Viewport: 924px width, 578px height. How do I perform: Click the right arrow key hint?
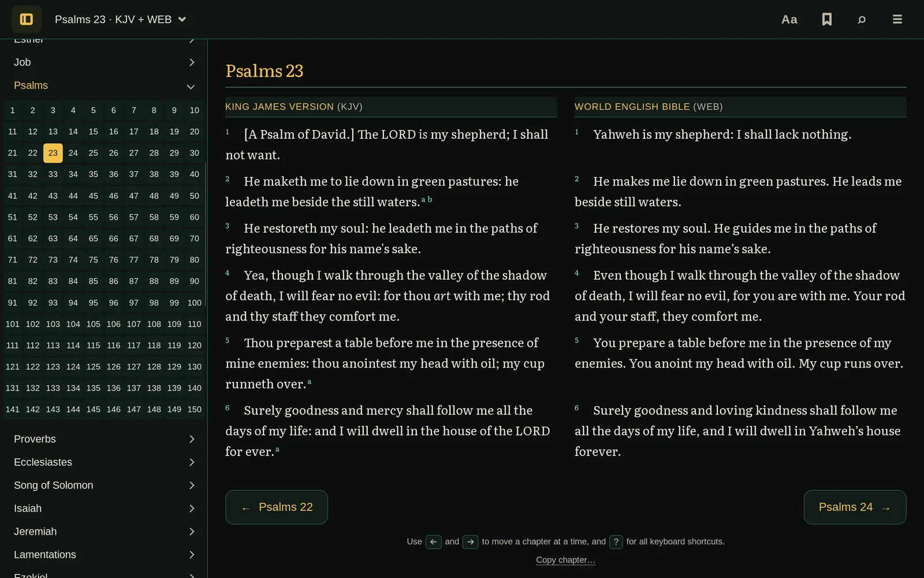[471, 542]
